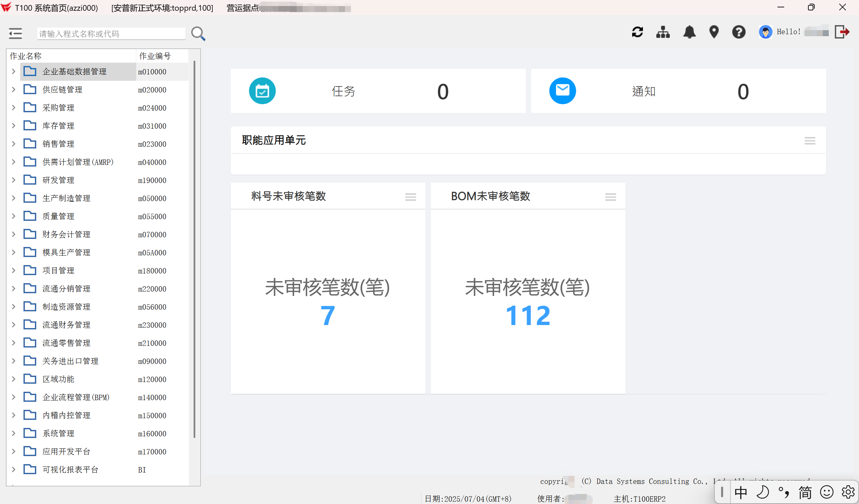Screen dimensions: 859x504
Task: Click the location pin icon
Action: pyautogui.click(x=714, y=32)
